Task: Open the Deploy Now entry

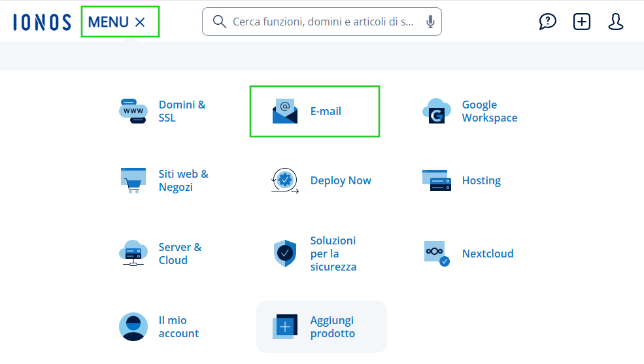Action: pyautogui.click(x=341, y=180)
